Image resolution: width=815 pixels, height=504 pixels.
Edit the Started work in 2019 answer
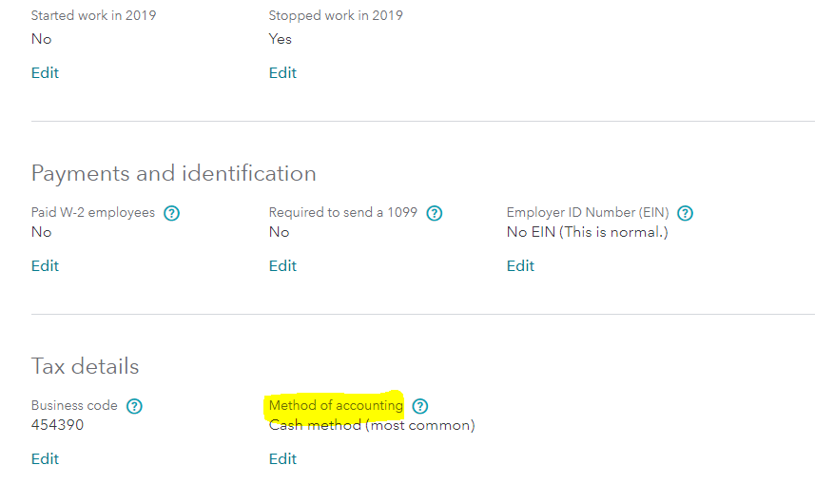point(45,73)
